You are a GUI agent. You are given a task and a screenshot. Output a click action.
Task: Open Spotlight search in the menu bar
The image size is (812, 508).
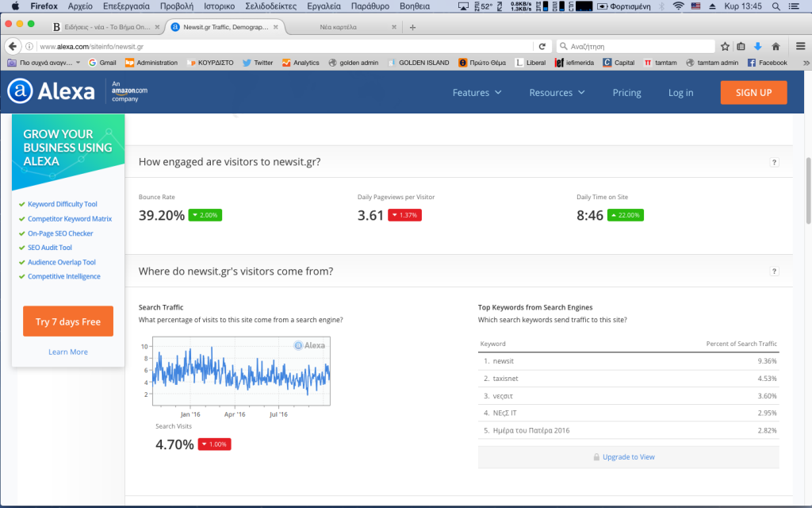point(776,6)
